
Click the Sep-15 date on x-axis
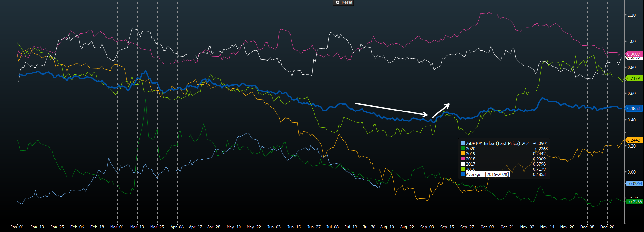point(447,227)
